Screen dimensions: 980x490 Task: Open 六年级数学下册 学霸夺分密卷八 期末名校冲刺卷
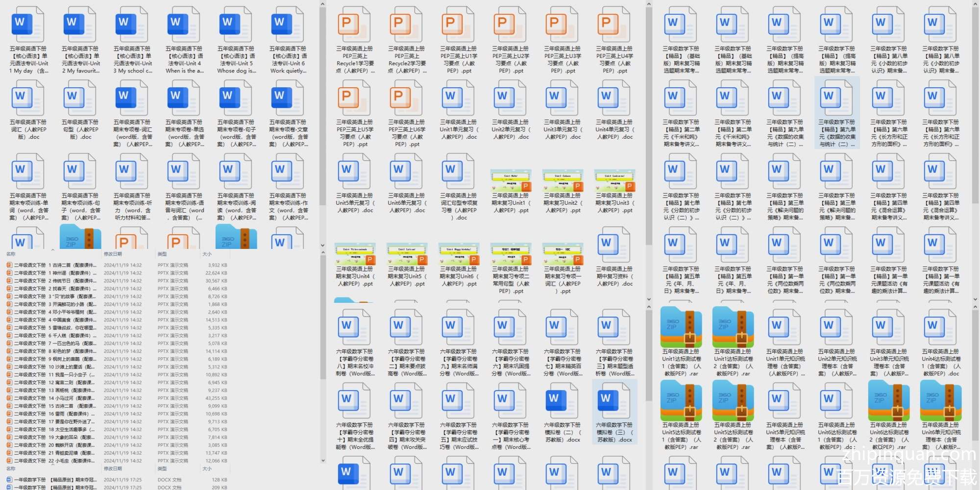(355, 343)
